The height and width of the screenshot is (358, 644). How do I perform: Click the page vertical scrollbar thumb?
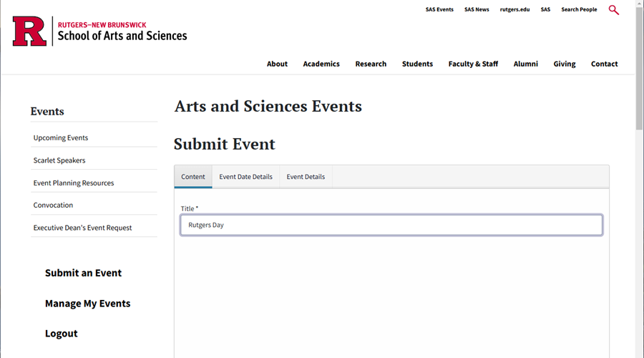pyautogui.click(x=639, y=68)
